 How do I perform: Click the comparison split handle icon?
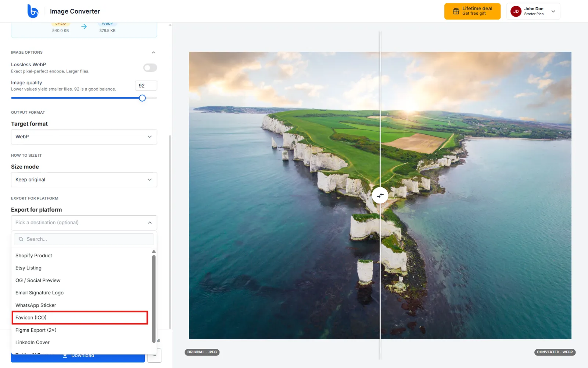coord(380,195)
